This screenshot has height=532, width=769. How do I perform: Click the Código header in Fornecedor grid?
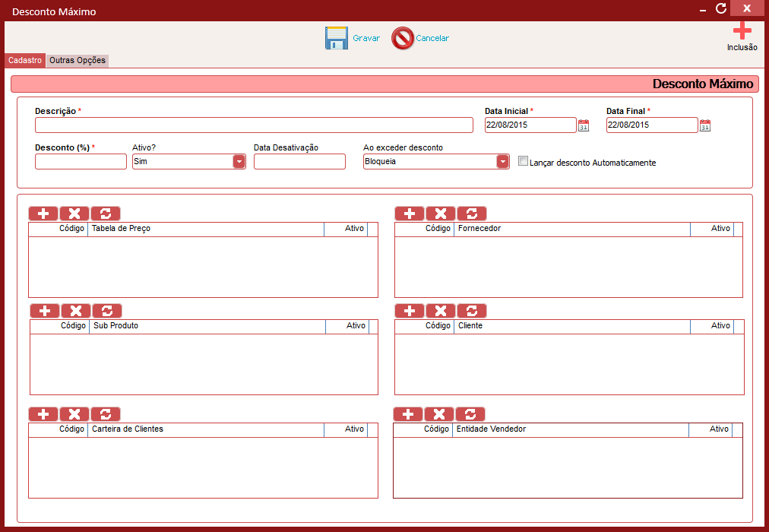click(425, 229)
